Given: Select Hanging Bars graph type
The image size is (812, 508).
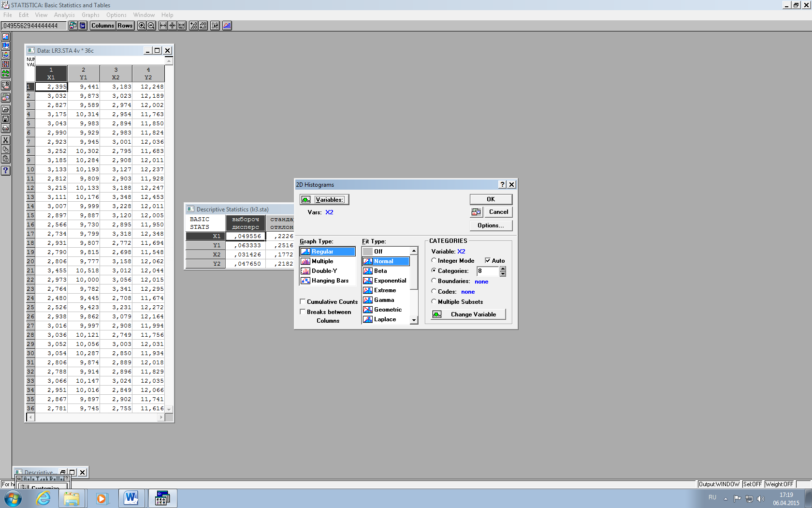Looking at the screenshot, I should [x=328, y=281].
